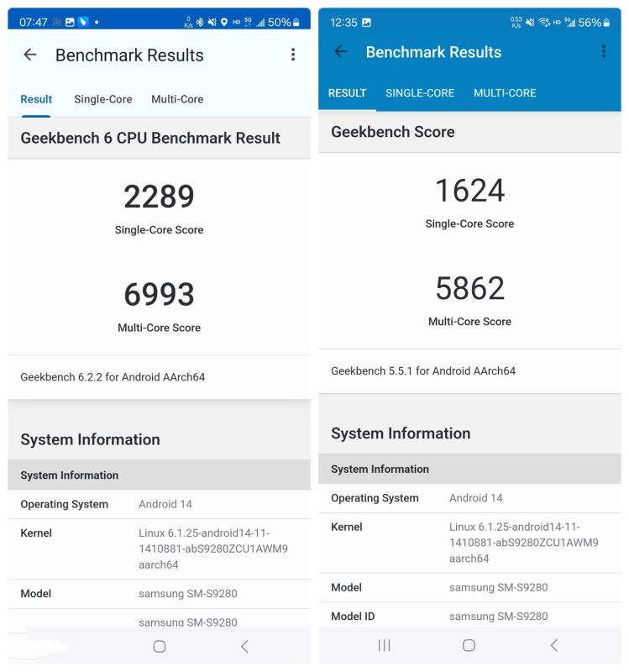Tap the 2289 single-core score

tap(159, 197)
